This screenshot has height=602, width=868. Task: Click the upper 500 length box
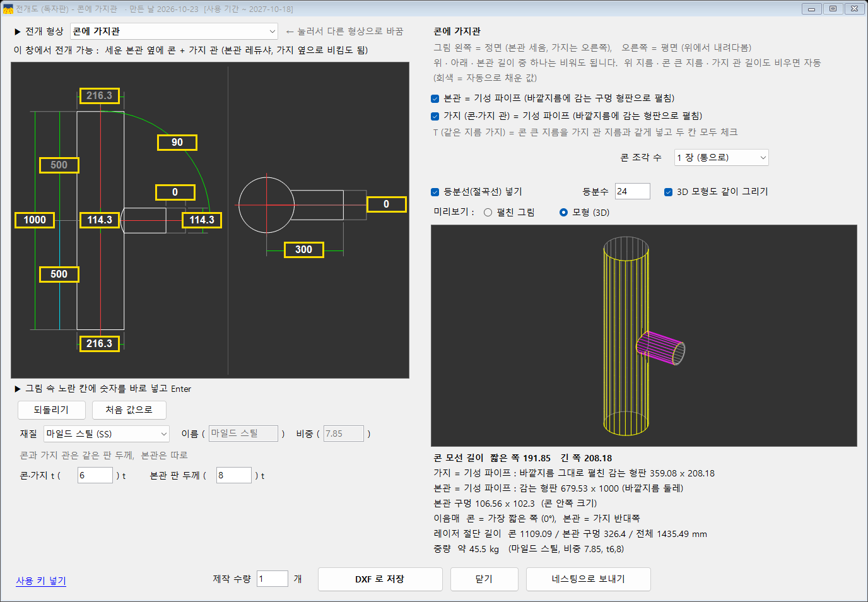[x=59, y=165]
